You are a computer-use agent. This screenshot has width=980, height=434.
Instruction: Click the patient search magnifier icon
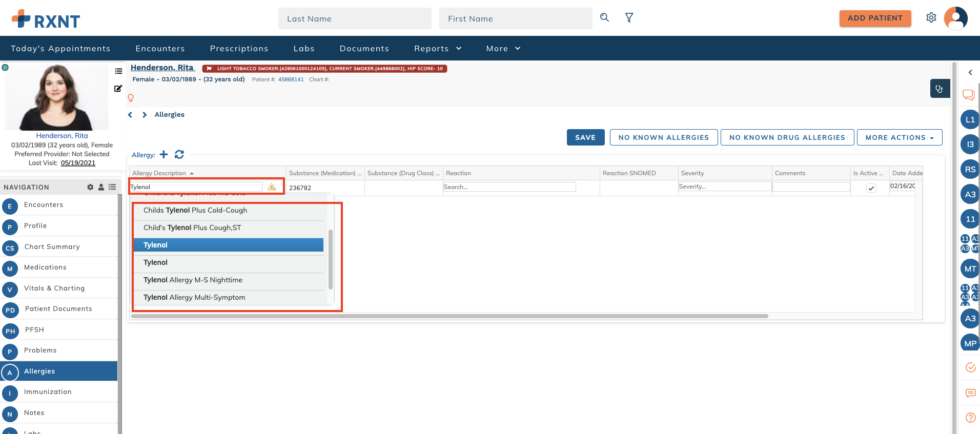point(605,17)
